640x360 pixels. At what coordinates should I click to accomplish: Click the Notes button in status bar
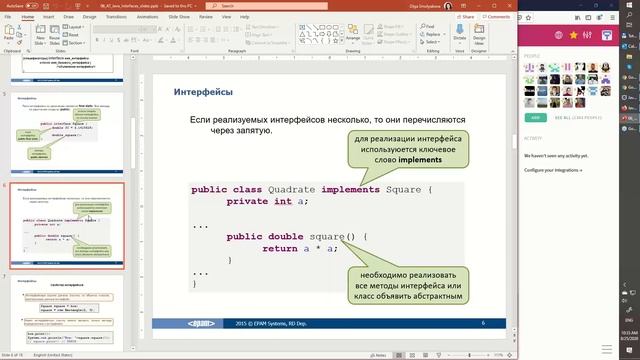[378, 355]
